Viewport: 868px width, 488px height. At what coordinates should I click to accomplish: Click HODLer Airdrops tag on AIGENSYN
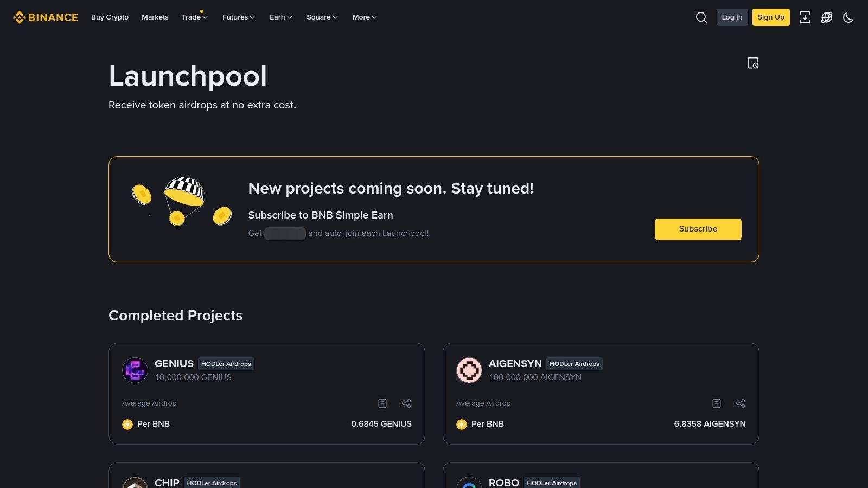[x=575, y=364]
